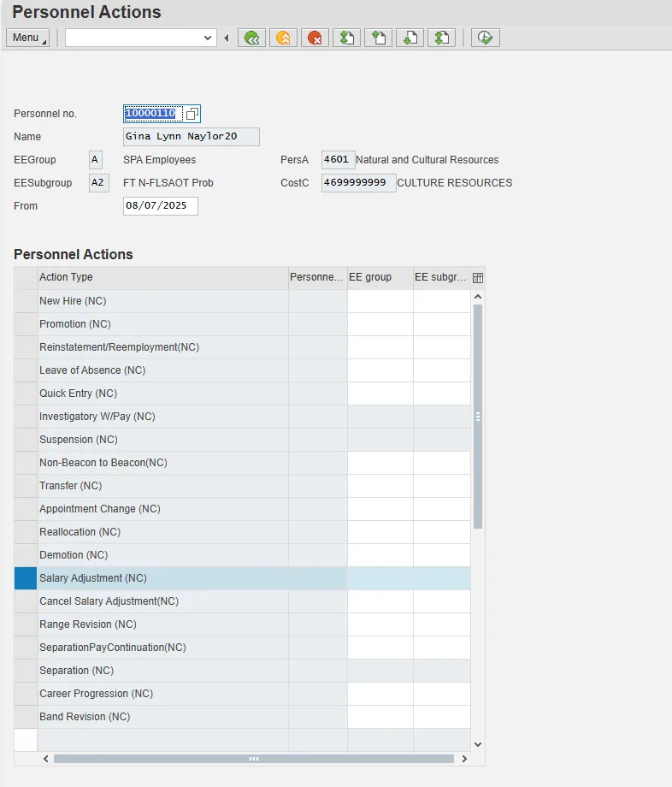Click table horizontal scroll left arrow

45,759
